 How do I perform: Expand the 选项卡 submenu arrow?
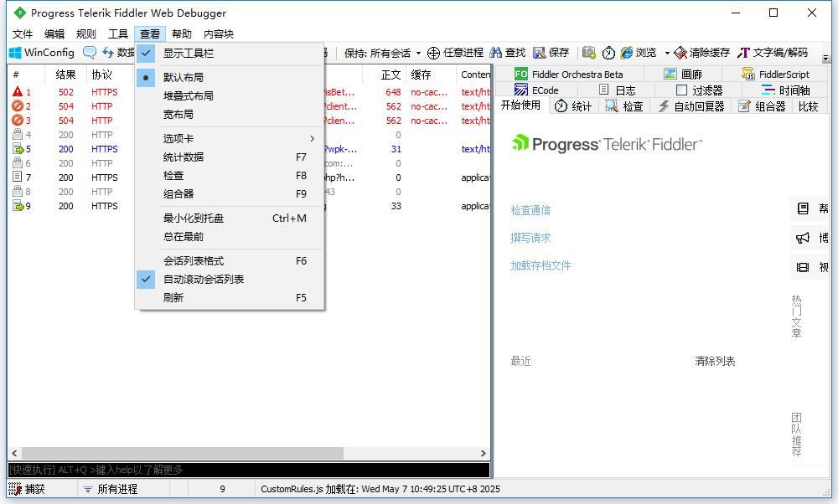[x=312, y=138]
